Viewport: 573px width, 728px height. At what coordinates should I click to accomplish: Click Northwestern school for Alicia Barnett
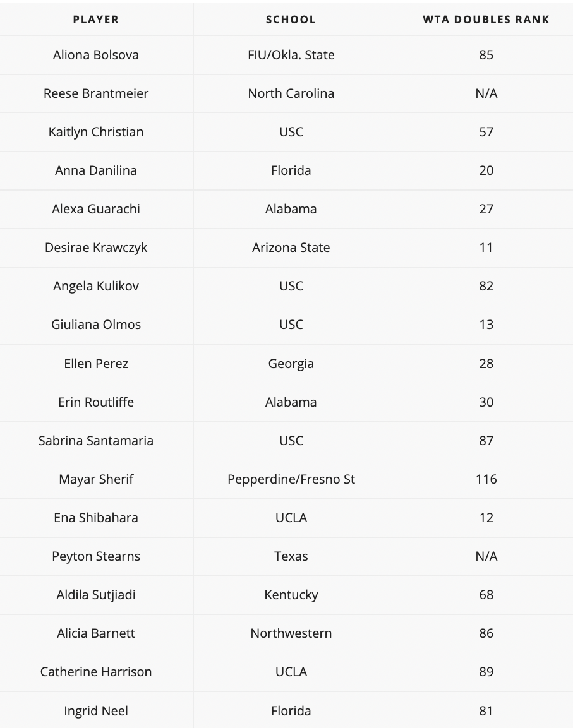coord(291,633)
